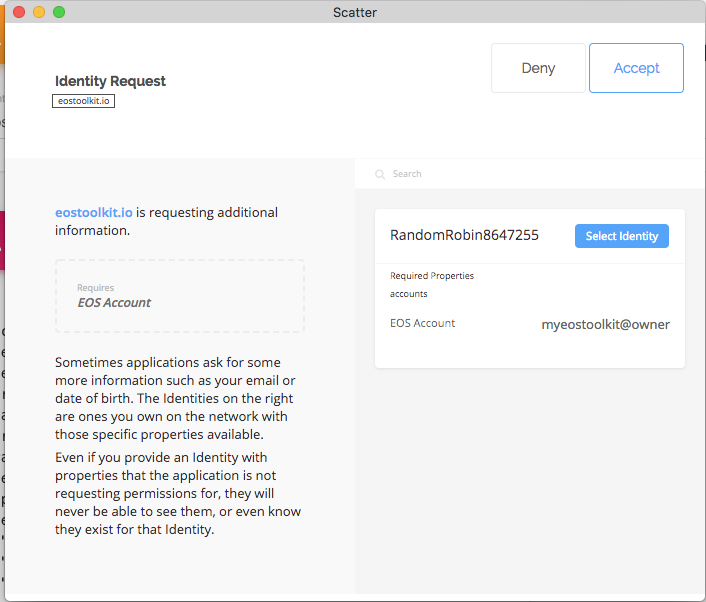Screen dimensions: 706x602
Task: Close the Scatter window
Action: (x=19, y=12)
